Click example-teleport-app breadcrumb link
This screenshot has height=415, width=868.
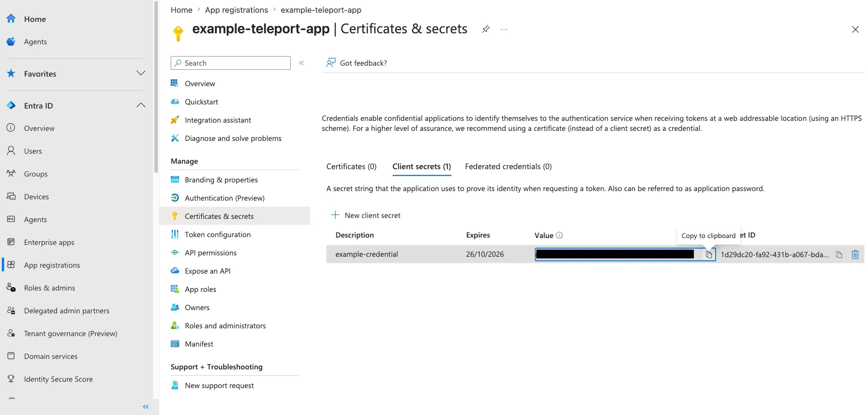click(x=321, y=10)
